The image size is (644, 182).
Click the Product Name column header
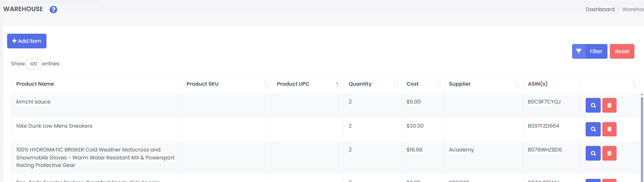point(96,84)
